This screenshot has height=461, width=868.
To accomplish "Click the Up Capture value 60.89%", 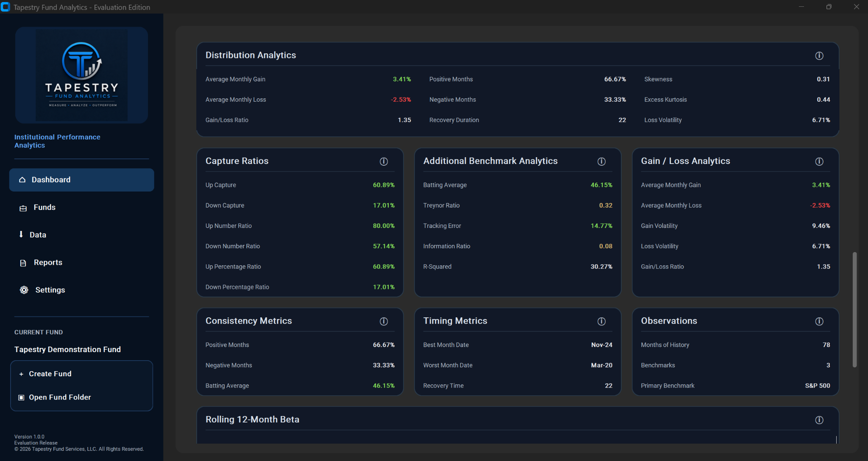I will [x=384, y=185].
